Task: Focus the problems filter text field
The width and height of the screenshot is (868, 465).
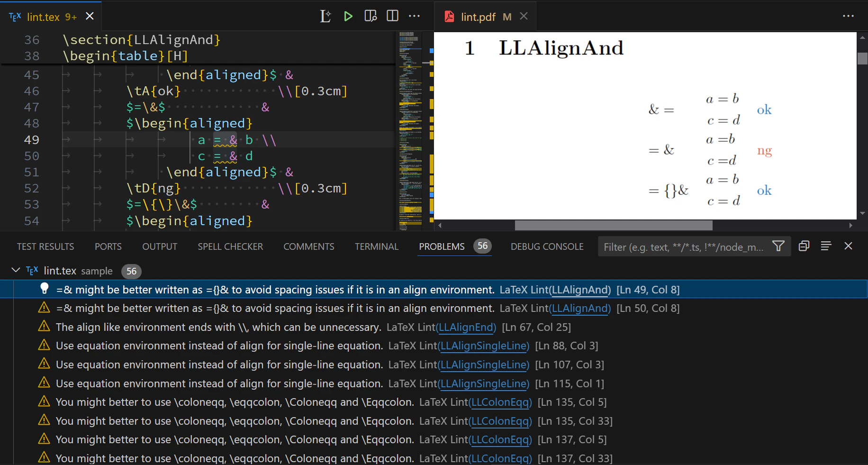Action: click(684, 246)
